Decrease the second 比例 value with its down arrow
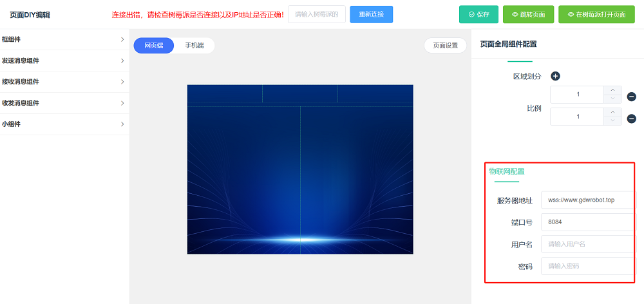Screen dimensions: 644x304 (613, 120)
